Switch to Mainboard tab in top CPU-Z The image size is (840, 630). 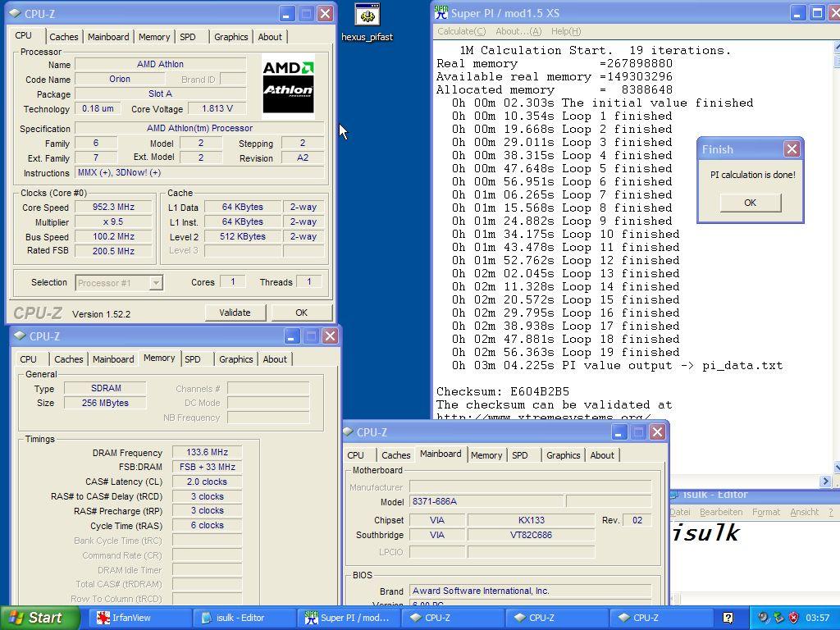coord(108,37)
